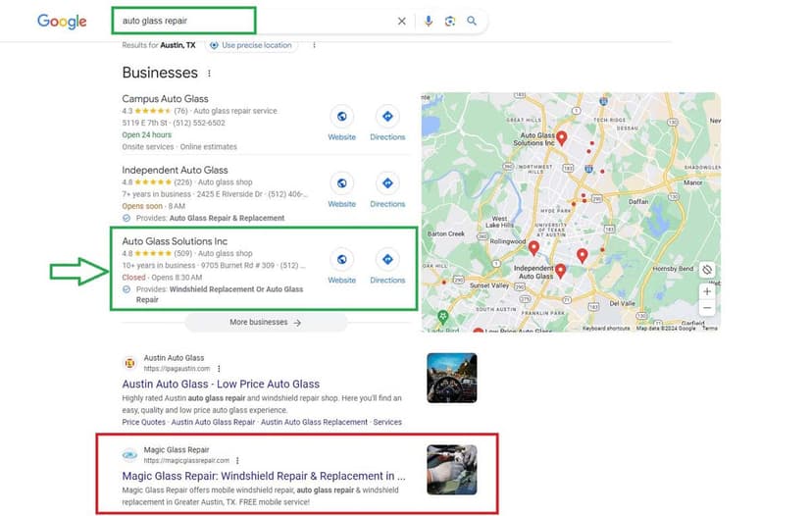Open Businesses section more options menu
The height and width of the screenshot is (516, 812).
click(x=209, y=74)
